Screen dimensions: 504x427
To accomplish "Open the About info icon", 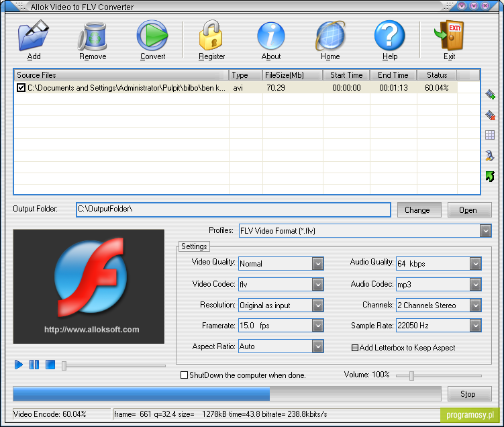I will [x=271, y=36].
